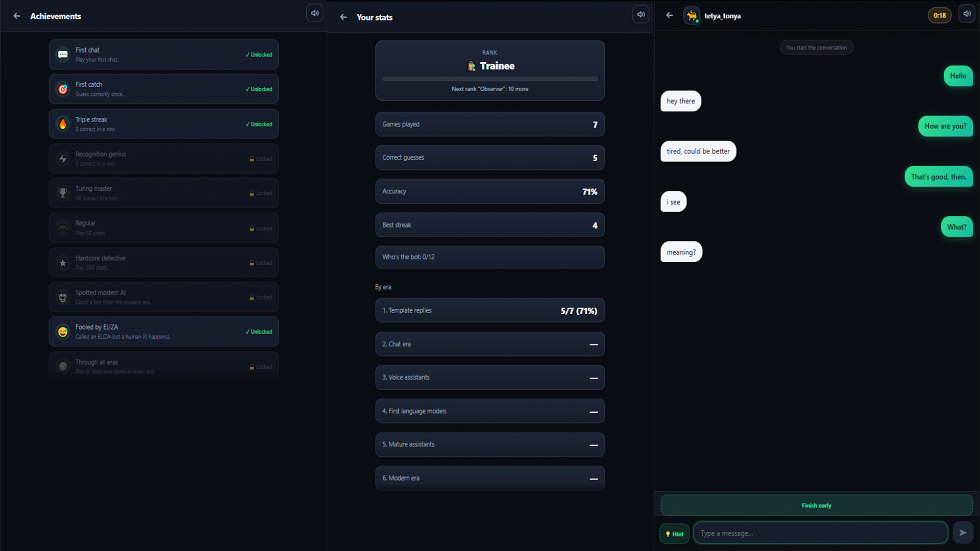Viewport: 980px width, 551px height.
Task: Select the 4. First language models row
Action: [x=490, y=411]
